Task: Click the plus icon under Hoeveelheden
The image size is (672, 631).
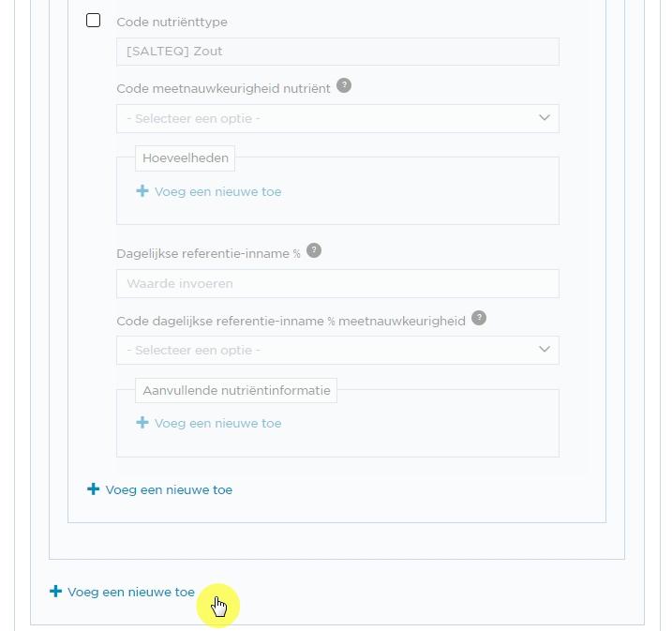Action: [x=142, y=190]
